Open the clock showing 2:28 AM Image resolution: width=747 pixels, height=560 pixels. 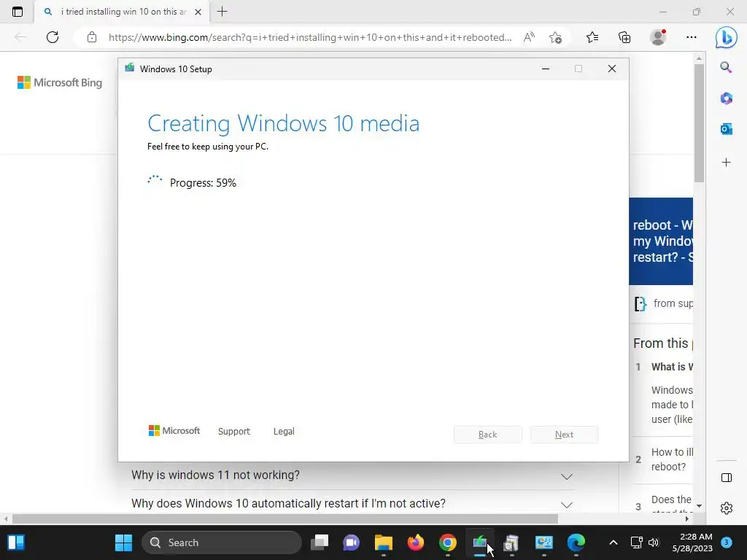pos(692,542)
